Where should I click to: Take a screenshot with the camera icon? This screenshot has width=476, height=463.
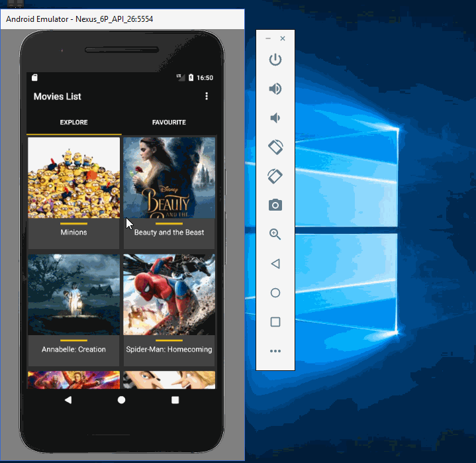point(275,205)
